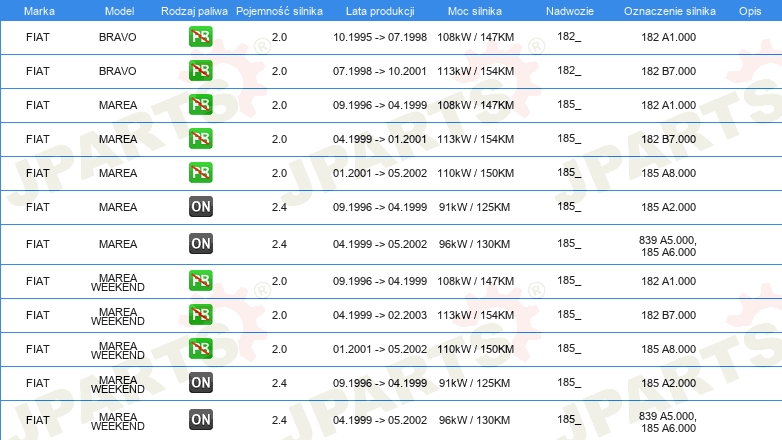Viewport: 782px width, 440px height.
Task: Click 185 A2.000 in the MAREA non-Weekend row
Action: pos(668,207)
